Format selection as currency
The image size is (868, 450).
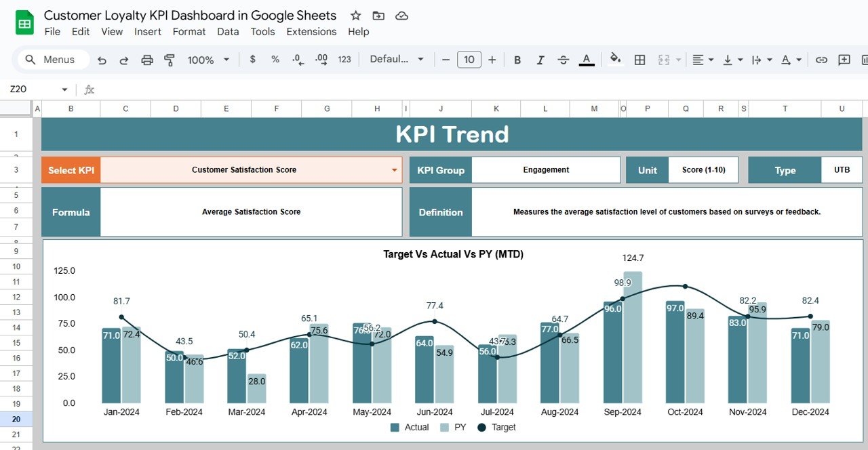(x=252, y=60)
